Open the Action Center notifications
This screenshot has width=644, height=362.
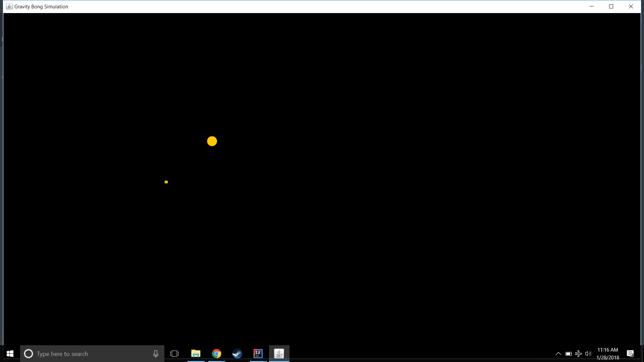[630, 354]
